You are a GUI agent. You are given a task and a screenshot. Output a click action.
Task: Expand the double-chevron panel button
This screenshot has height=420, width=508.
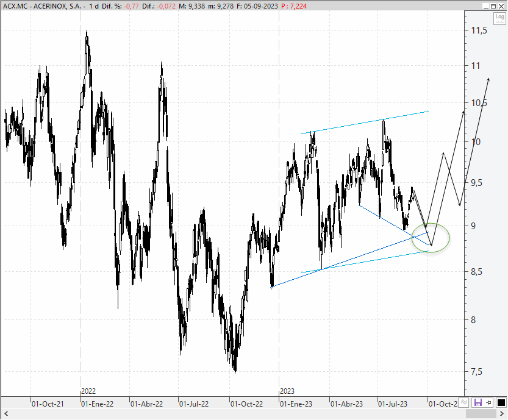point(464,402)
